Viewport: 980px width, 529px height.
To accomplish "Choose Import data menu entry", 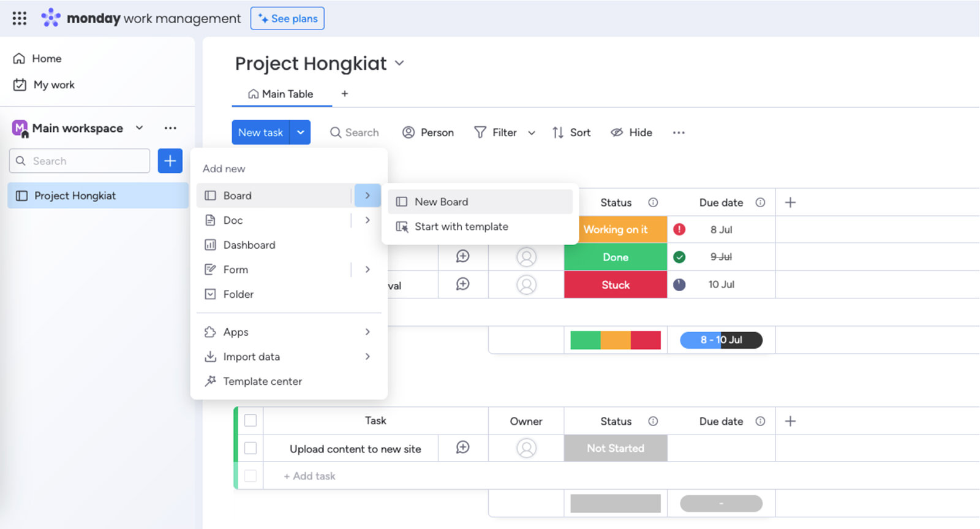I will (x=288, y=356).
